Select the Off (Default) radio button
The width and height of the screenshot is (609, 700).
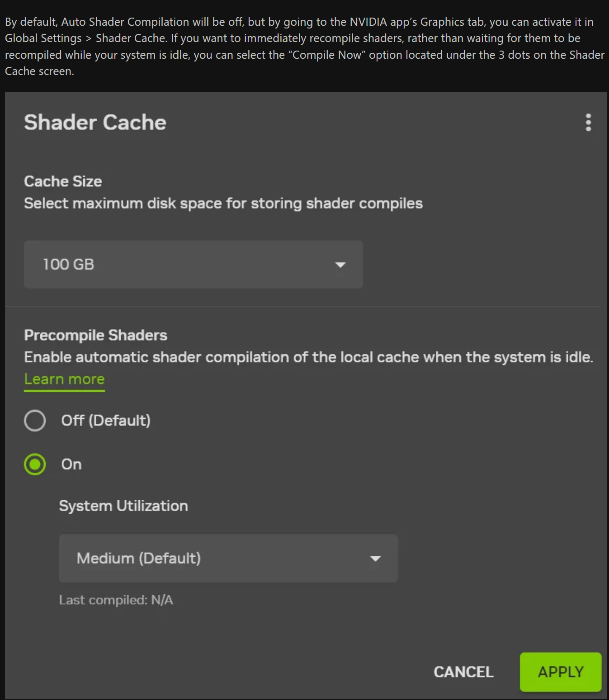(x=35, y=421)
